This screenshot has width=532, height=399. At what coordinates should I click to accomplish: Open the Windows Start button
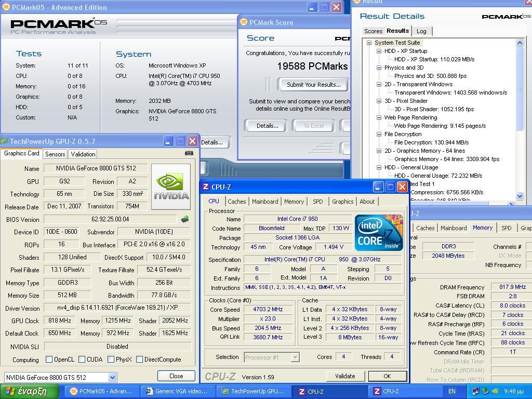[30, 392]
